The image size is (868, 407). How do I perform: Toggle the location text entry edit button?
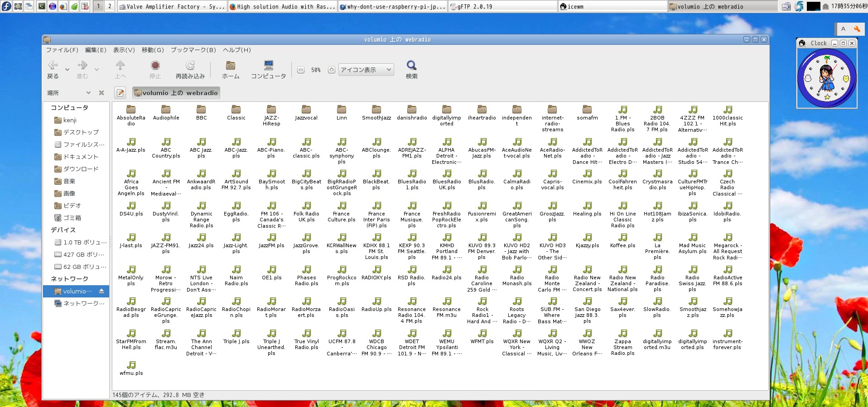click(120, 93)
